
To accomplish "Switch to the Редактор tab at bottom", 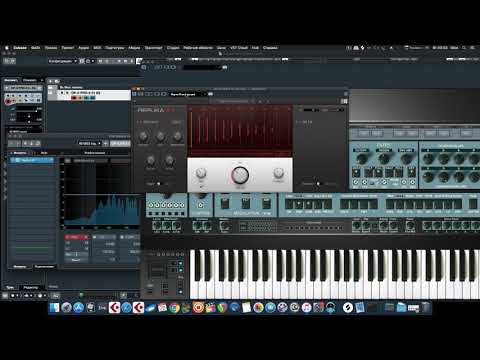I will 31,287.
